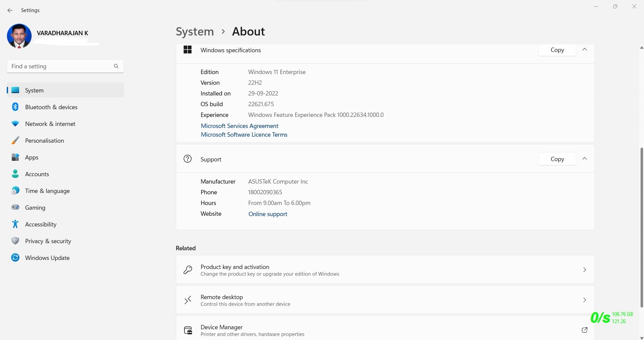Open Privacy & security settings
The height and width of the screenshot is (340, 644).
(65, 241)
